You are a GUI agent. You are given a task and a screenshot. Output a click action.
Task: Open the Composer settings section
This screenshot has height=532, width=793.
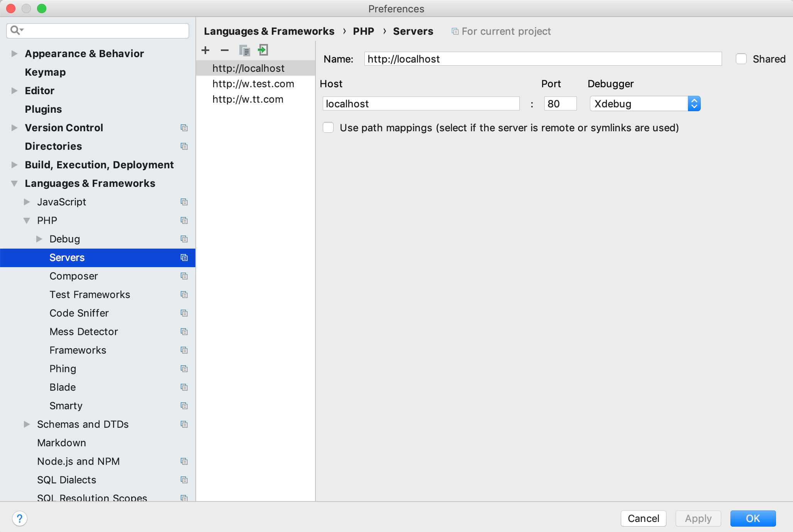pos(74,276)
